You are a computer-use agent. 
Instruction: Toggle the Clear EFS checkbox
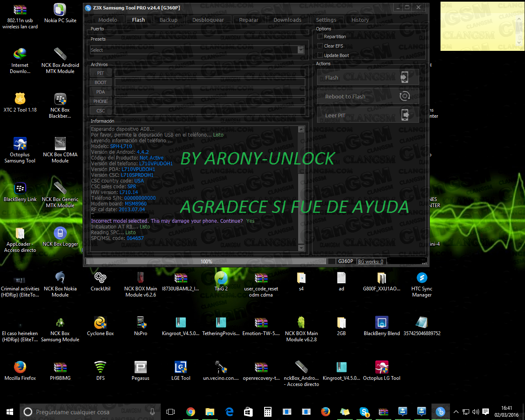tap(320, 46)
